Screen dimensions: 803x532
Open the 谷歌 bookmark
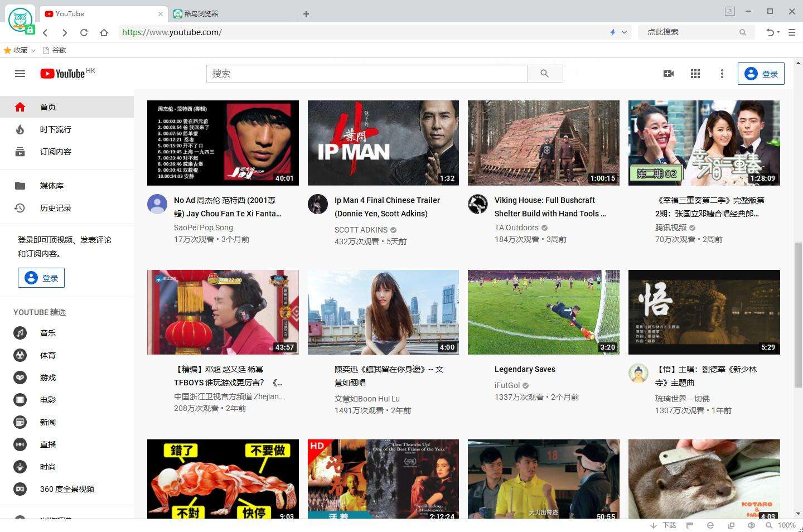[x=55, y=50]
